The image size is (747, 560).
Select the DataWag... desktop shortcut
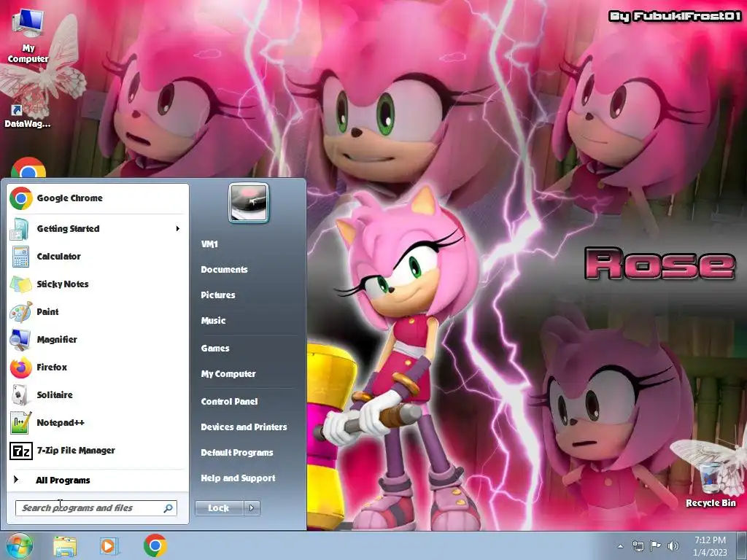click(x=27, y=116)
